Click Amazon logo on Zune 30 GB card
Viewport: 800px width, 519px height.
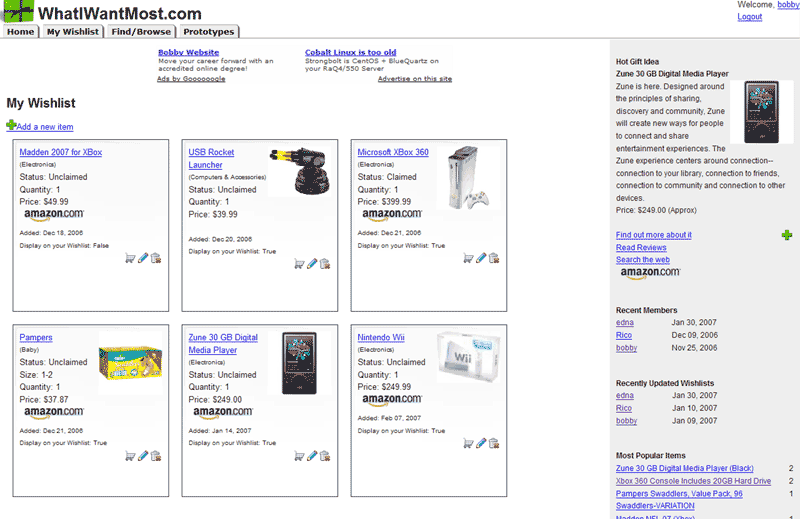coord(223,412)
